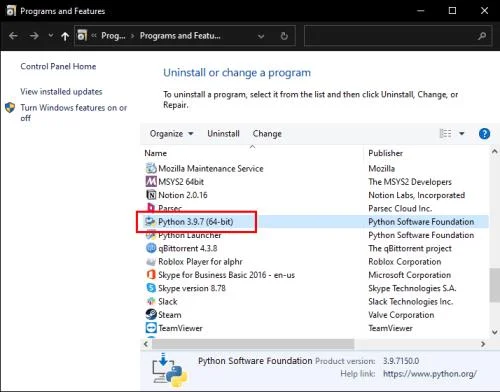
Task: Open Turn Windows features on or off
Action: tap(74, 113)
